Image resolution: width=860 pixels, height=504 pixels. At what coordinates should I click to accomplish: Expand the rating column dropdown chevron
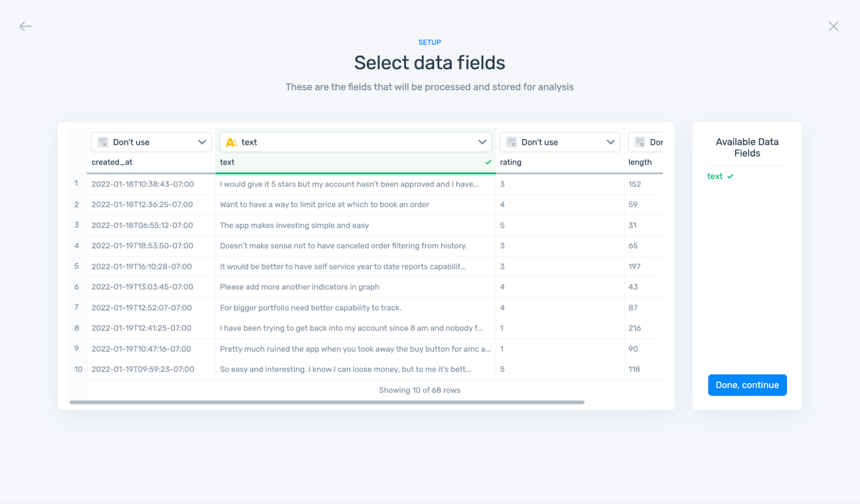click(x=610, y=142)
